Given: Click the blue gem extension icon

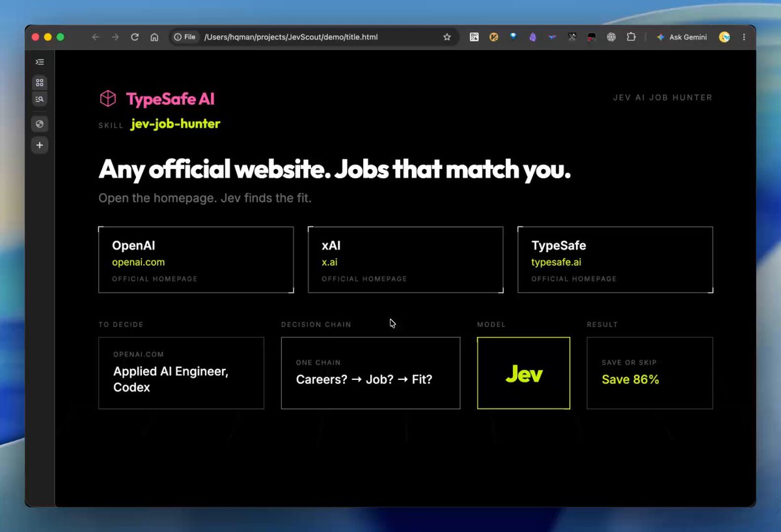Looking at the screenshot, I should pos(514,37).
